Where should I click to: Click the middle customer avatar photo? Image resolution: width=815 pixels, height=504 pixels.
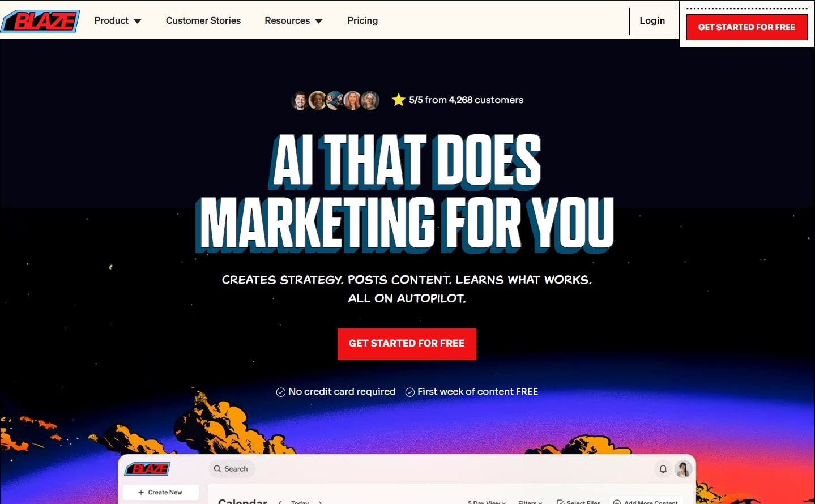[x=335, y=101]
